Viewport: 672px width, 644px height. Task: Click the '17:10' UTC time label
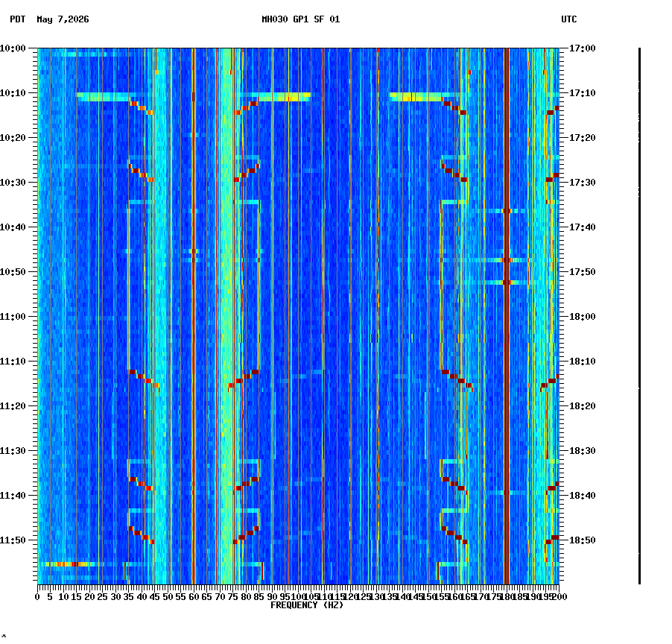(x=583, y=93)
